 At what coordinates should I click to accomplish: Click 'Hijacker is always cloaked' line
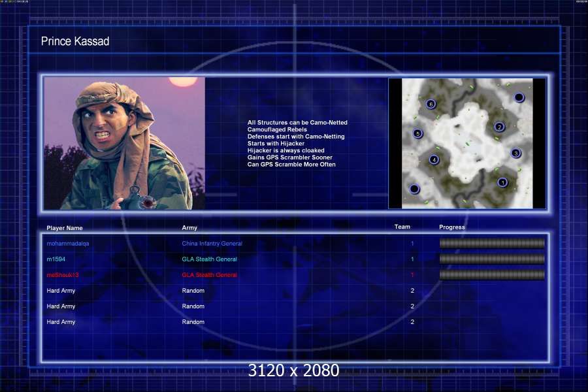click(286, 150)
